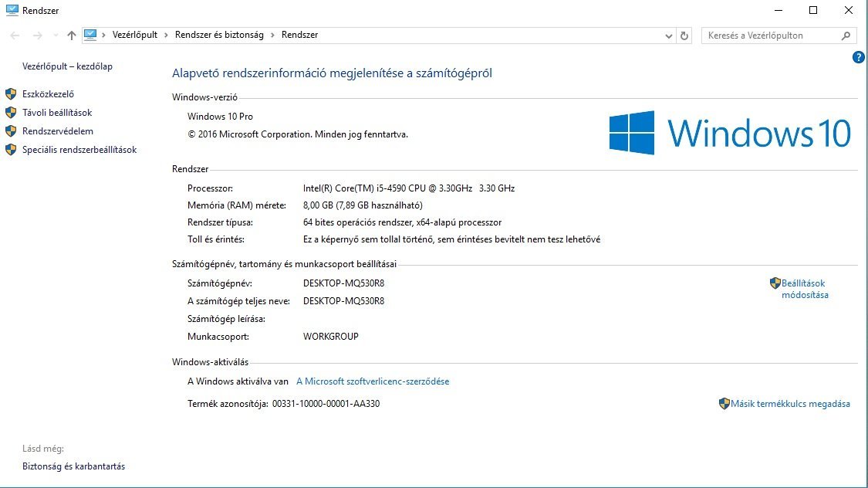Click Windows 10 Pro text
The width and height of the screenshot is (868, 488).
(220, 117)
